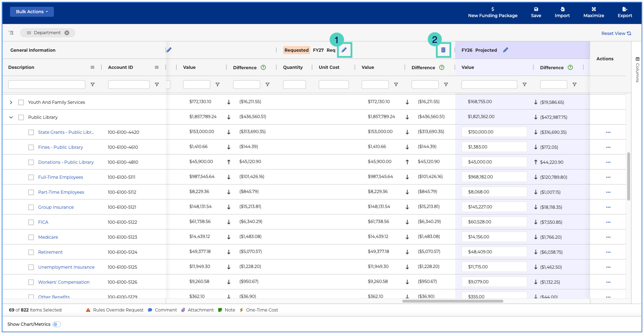644x334 pixels.
Task: Click FY26 value field for FICA
Action: (494, 222)
